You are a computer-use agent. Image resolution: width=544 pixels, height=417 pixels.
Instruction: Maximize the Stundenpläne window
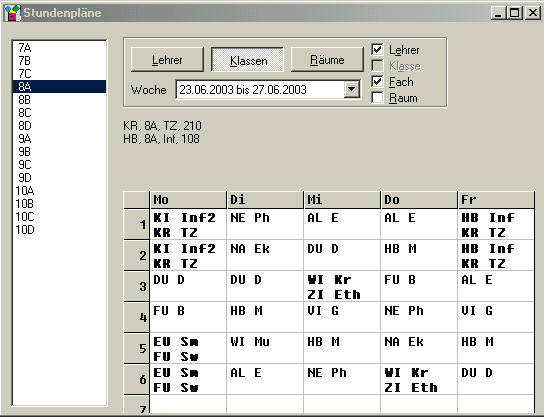[515, 13]
